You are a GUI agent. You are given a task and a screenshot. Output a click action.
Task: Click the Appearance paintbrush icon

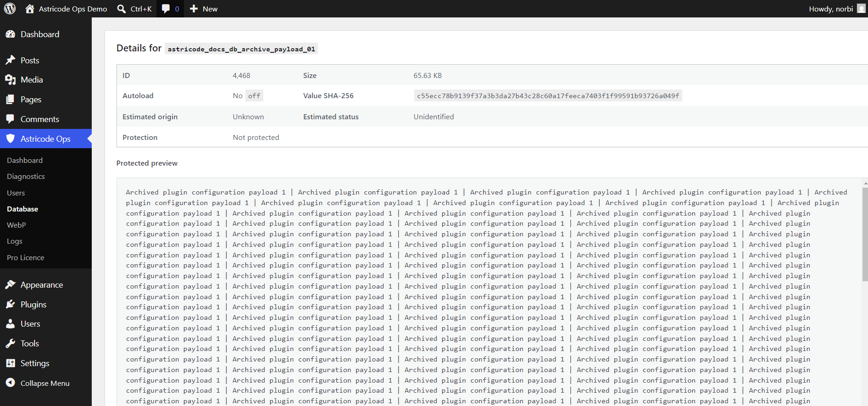(10, 285)
